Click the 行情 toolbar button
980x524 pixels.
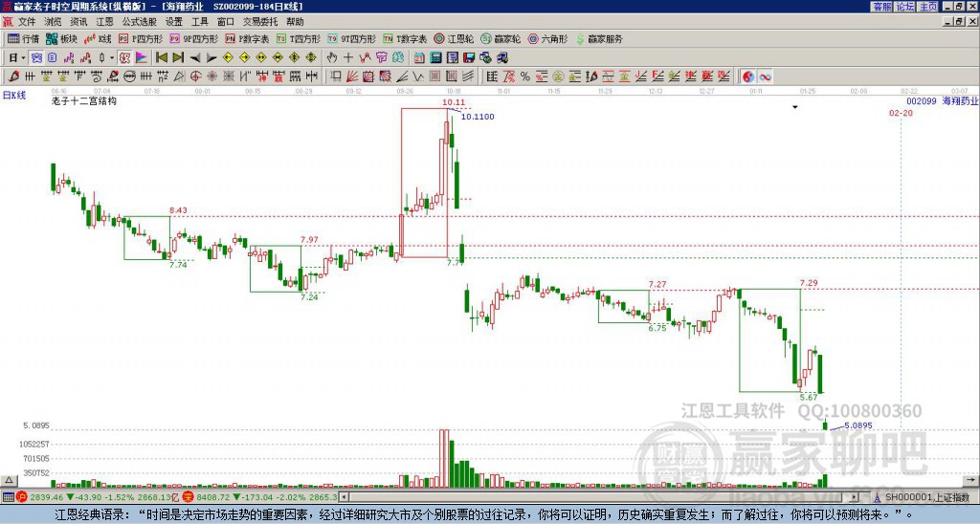23,38
